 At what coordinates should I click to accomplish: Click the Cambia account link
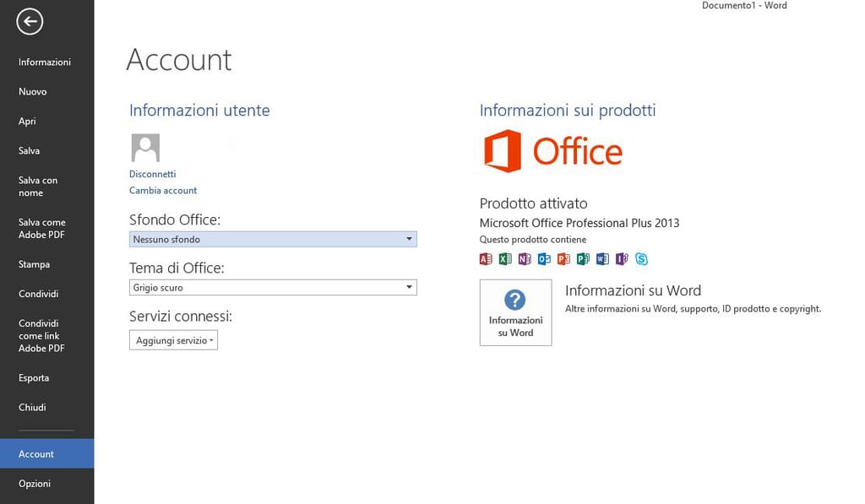[163, 191]
